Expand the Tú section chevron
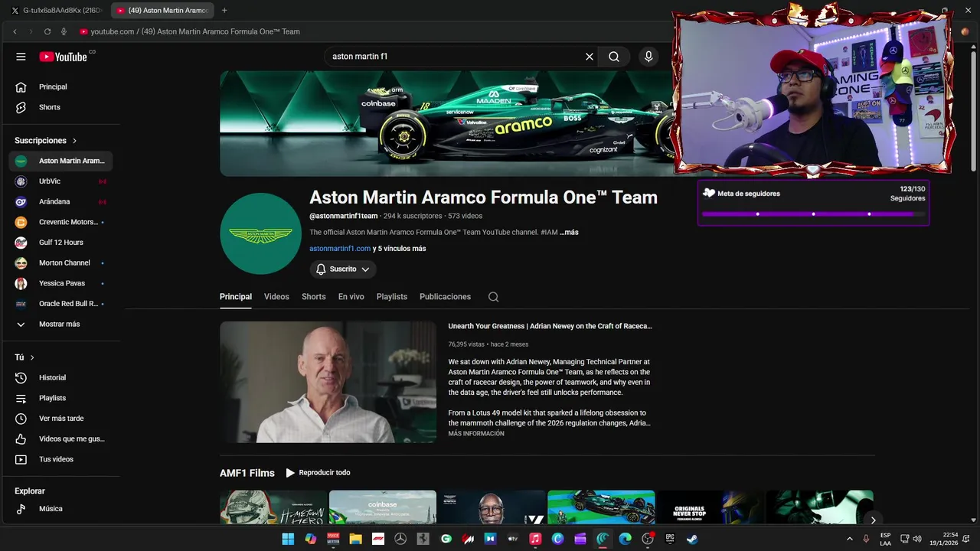This screenshot has height=551, width=980. (x=32, y=357)
